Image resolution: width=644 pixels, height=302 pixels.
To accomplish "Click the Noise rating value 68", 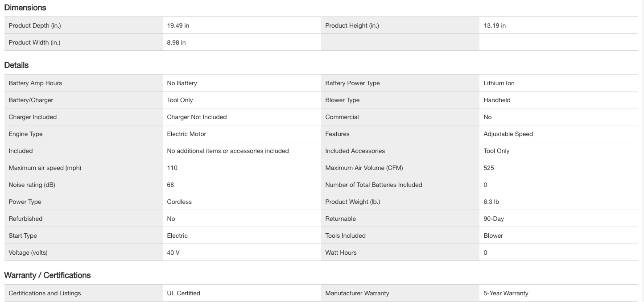I will point(170,185).
